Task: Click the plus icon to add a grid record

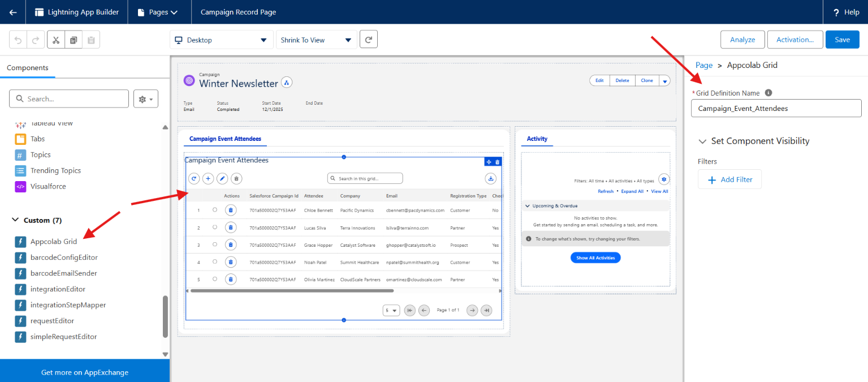Action: tap(208, 178)
